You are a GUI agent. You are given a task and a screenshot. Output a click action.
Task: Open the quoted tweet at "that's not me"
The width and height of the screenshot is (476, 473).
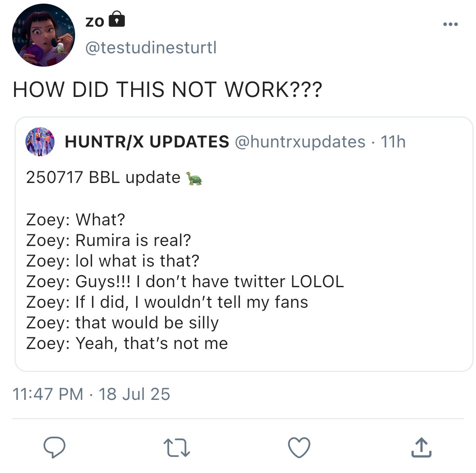point(176,343)
